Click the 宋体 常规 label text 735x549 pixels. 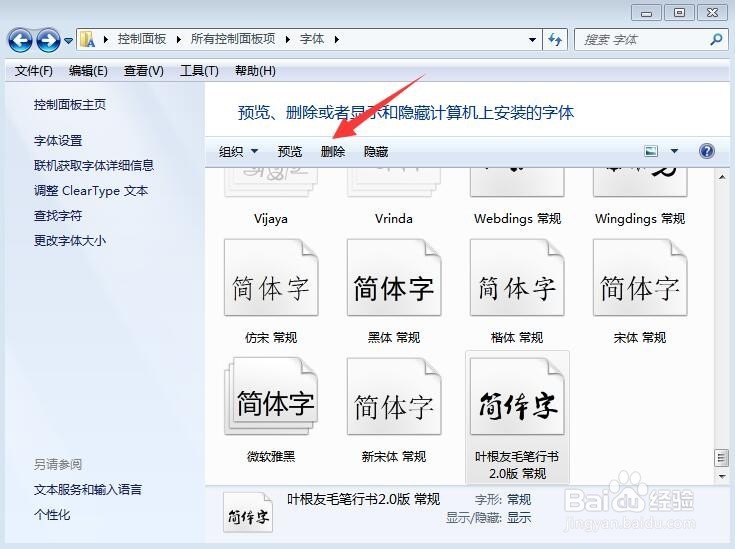click(x=640, y=338)
